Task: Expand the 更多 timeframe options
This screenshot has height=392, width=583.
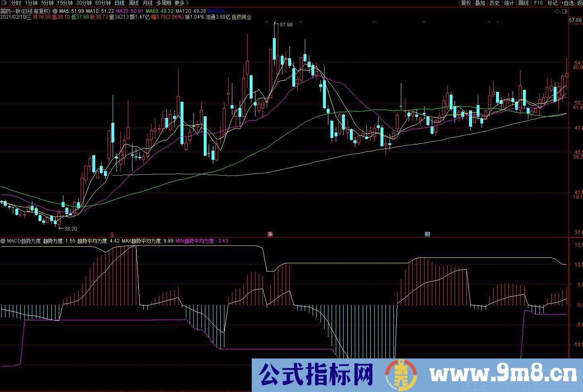Action: [181, 3]
